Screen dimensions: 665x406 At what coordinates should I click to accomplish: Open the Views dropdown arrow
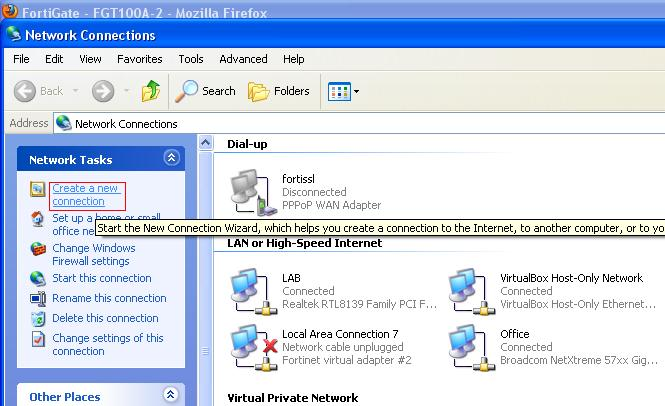pos(356,91)
